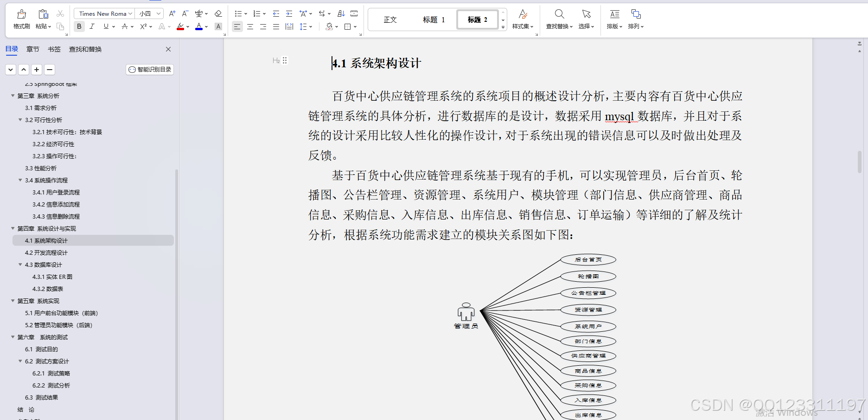The width and height of the screenshot is (868, 420).
Task: Open the 排列 arrange menu
Action: click(x=636, y=19)
